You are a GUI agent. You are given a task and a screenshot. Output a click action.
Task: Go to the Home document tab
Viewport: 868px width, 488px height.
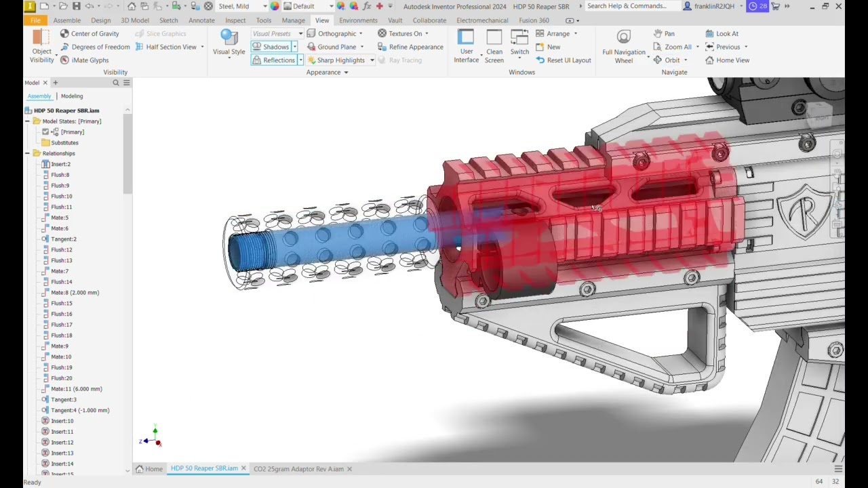click(x=149, y=469)
